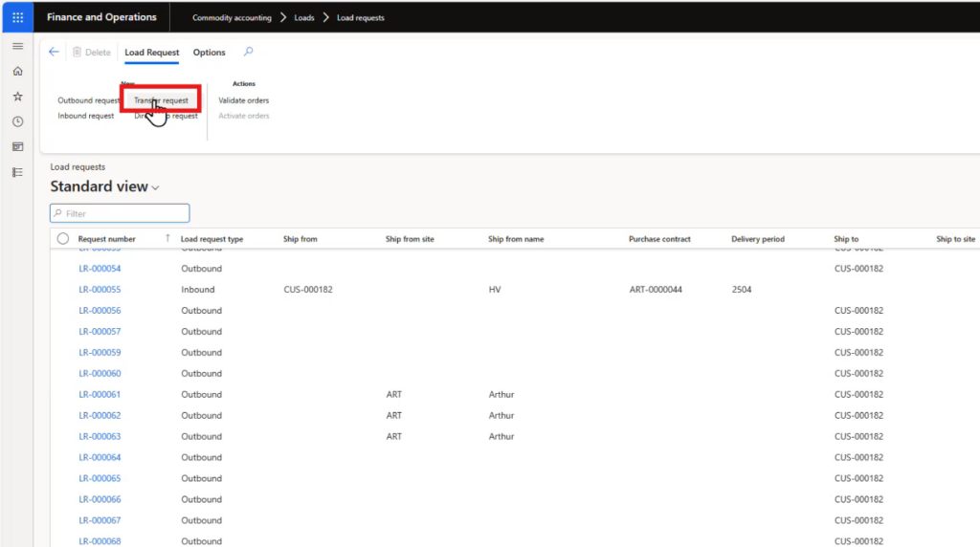Click Arthur cell in LR-000062 row
Viewport: 980px width, 547px height.
[501, 415]
